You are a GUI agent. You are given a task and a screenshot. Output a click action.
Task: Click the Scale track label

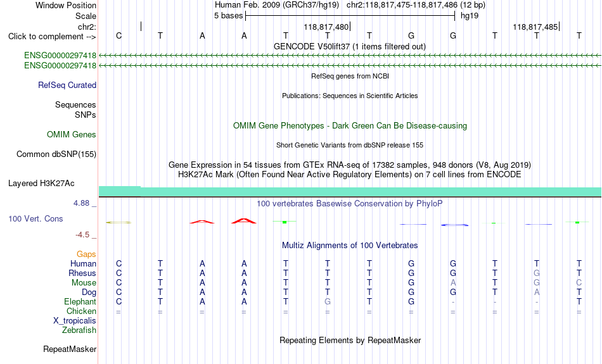[86, 16]
